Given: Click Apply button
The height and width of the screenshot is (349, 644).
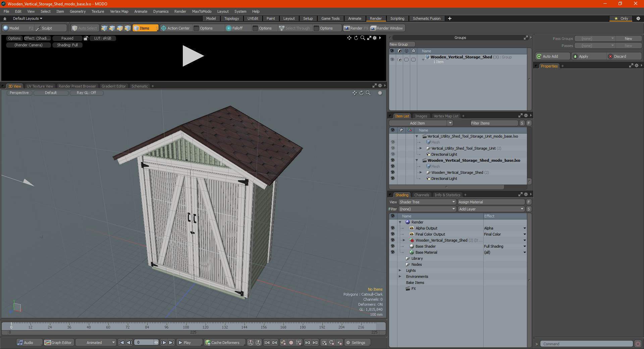Looking at the screenshot, I should (x=588, y=56).
